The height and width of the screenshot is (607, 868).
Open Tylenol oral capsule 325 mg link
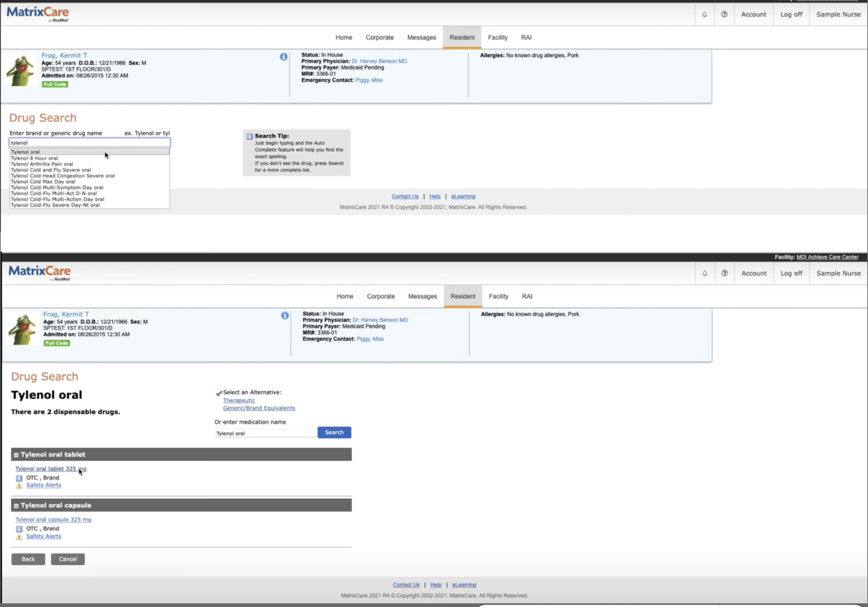pyautogui.click(x=53, y=520)
